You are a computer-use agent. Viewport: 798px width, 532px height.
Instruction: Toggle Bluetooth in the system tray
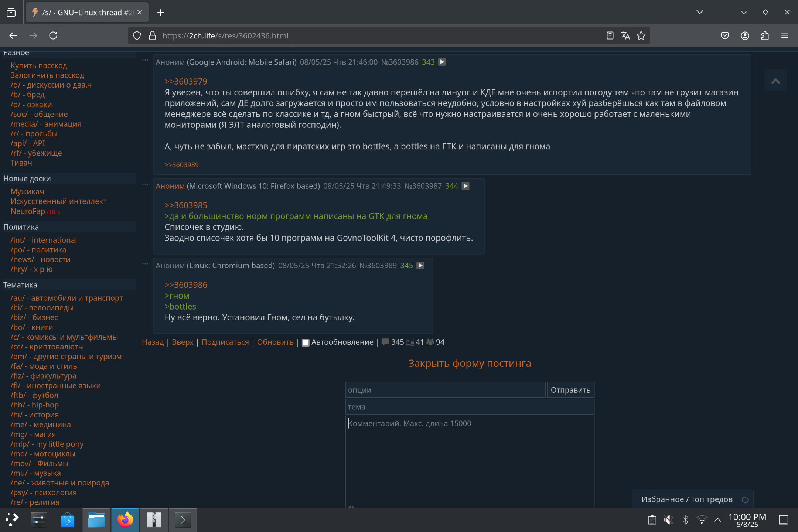click(685, 520)
